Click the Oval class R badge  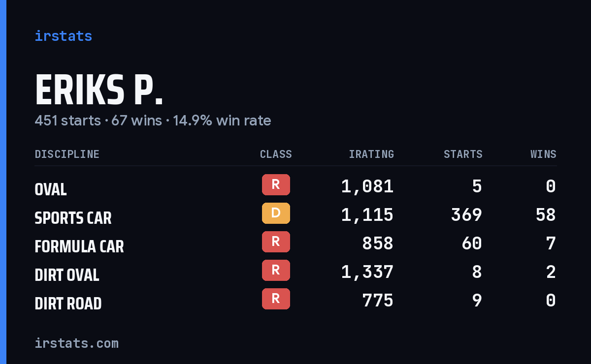click(276, 184)
